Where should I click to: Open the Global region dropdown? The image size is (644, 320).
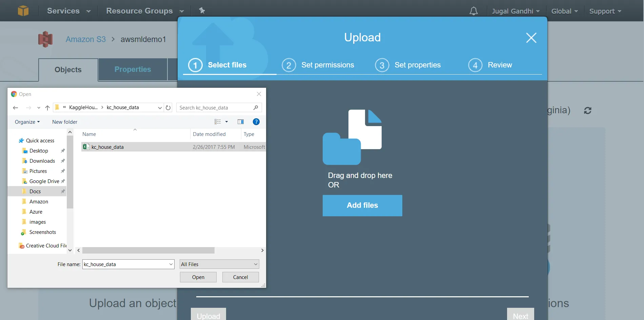click(564, 11)
